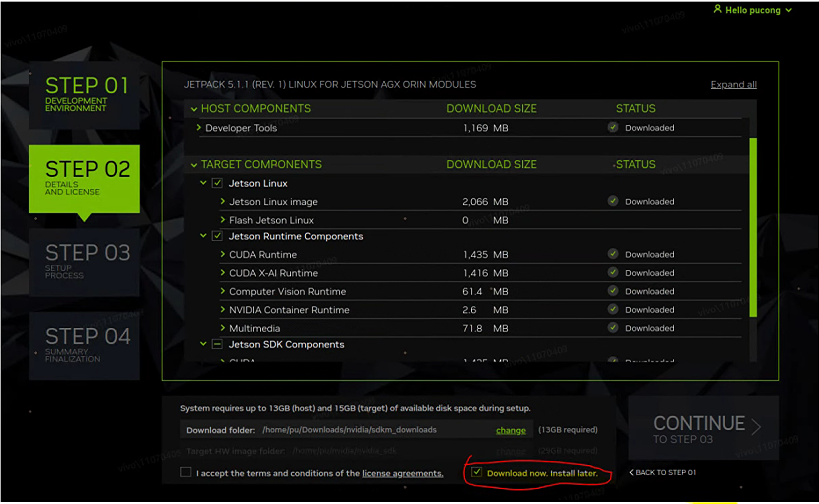Click the Downloaded checkmark for CUDA Runtime
Image resolution: width=819 pixels, height=504 pixels.
[x=613, y=254]
